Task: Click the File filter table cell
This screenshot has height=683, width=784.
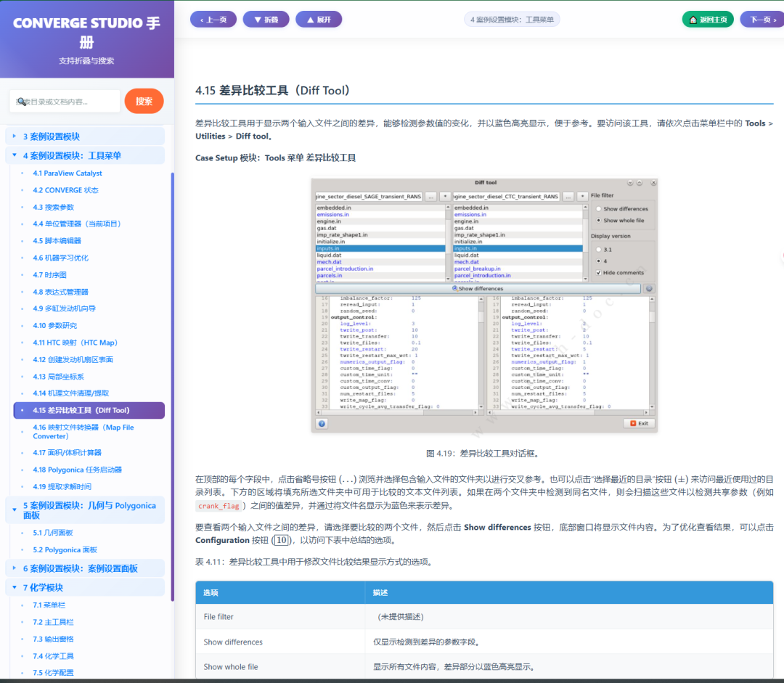Action: tap(280, 616)
